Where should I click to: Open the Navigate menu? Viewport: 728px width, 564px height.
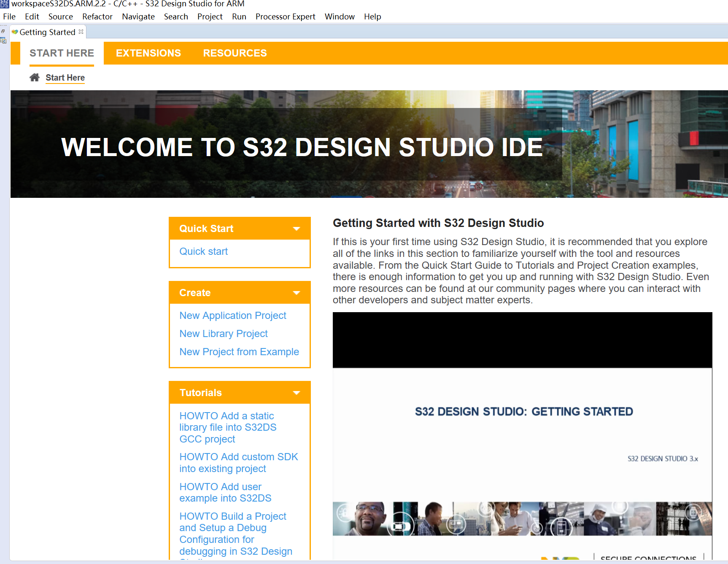point(138,16)
